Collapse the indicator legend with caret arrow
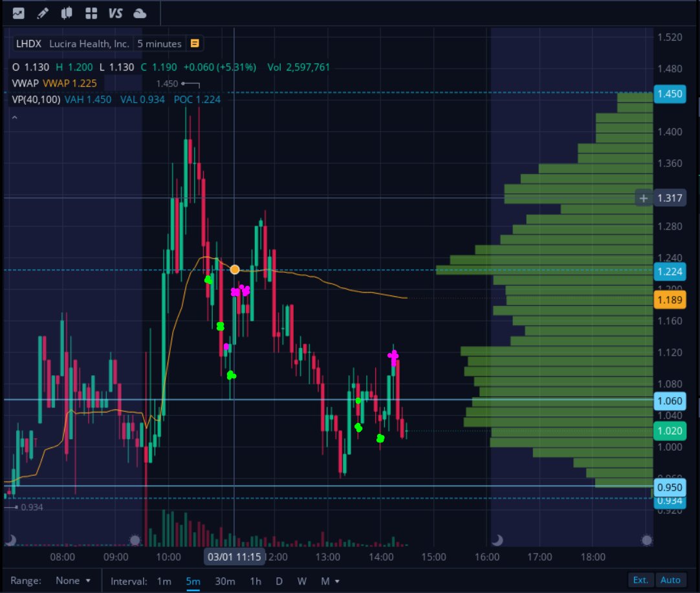The image size is (700, 593). coord(15,117)
